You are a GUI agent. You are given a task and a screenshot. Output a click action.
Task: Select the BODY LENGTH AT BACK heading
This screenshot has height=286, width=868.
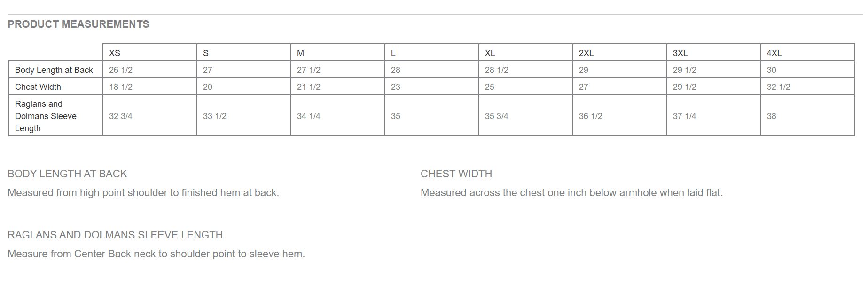pyautogui.click(x=67, y=174)
